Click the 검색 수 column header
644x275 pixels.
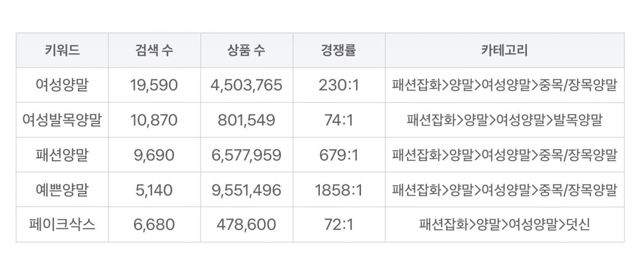pyautogui.click(x=154, y=50)
